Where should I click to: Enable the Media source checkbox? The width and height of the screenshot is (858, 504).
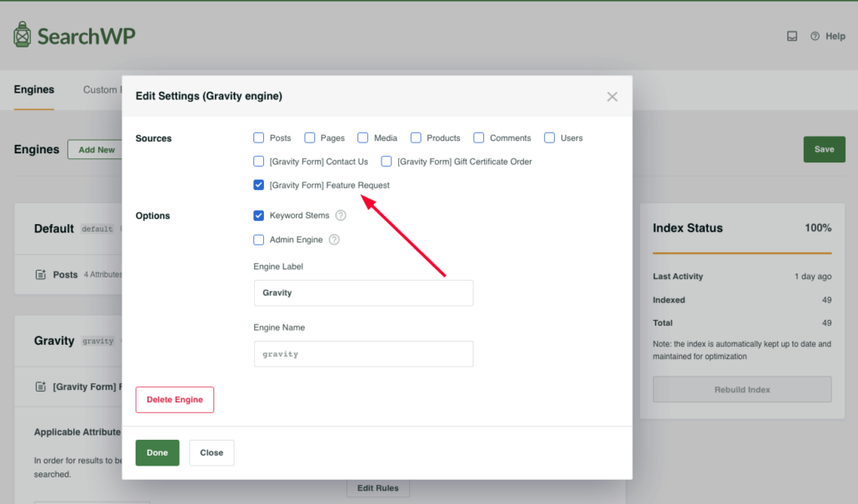tap(363, 138)
